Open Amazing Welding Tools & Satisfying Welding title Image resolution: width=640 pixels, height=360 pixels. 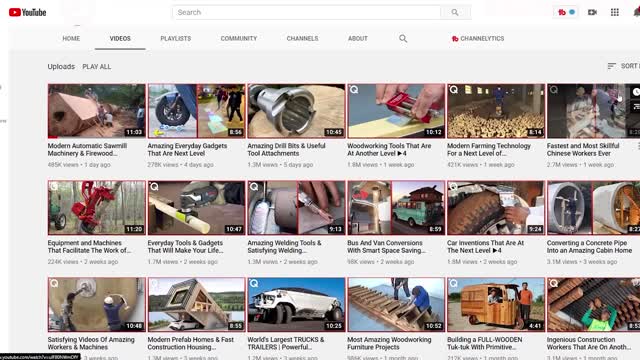click(284, 247)
